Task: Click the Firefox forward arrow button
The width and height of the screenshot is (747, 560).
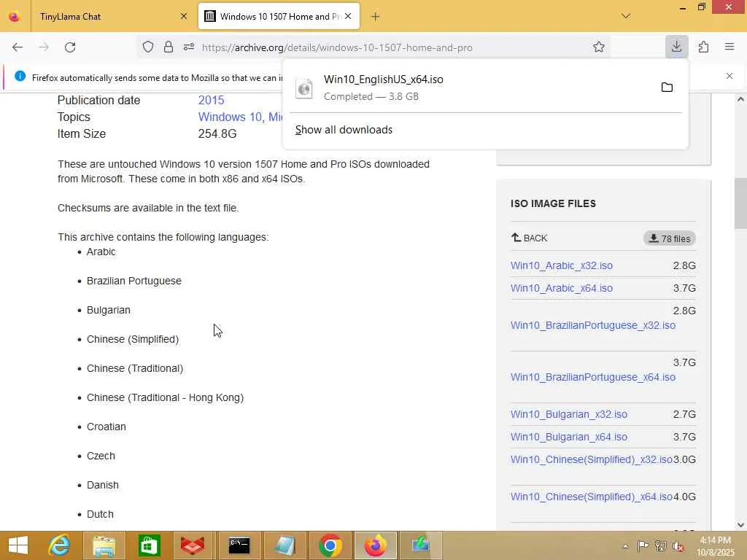Action: (44, 47)
